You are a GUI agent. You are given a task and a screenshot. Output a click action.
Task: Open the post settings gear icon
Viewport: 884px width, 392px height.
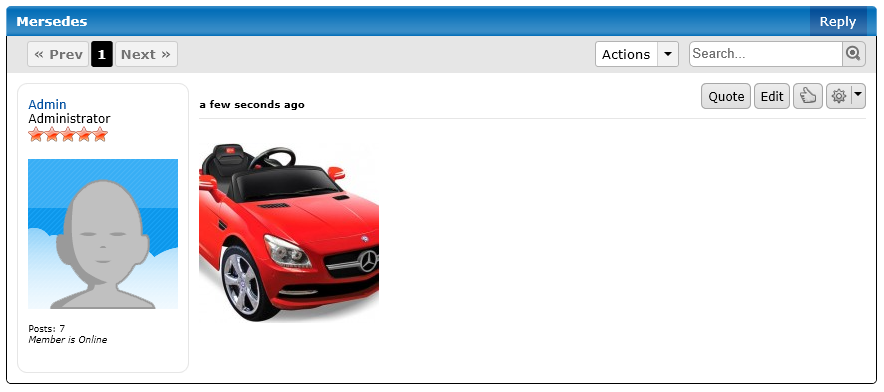click(x=838, y=96)
